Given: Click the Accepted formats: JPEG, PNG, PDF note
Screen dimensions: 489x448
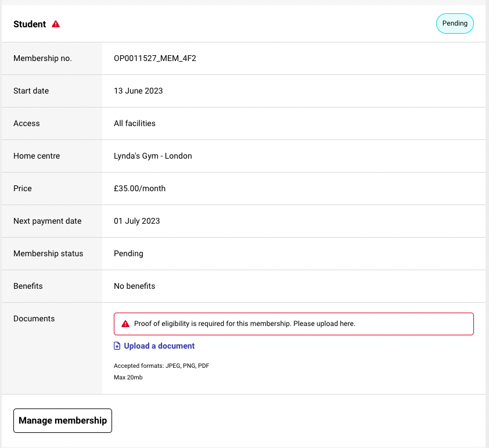Looking at the screenshot, I should [x=161, y=365].
